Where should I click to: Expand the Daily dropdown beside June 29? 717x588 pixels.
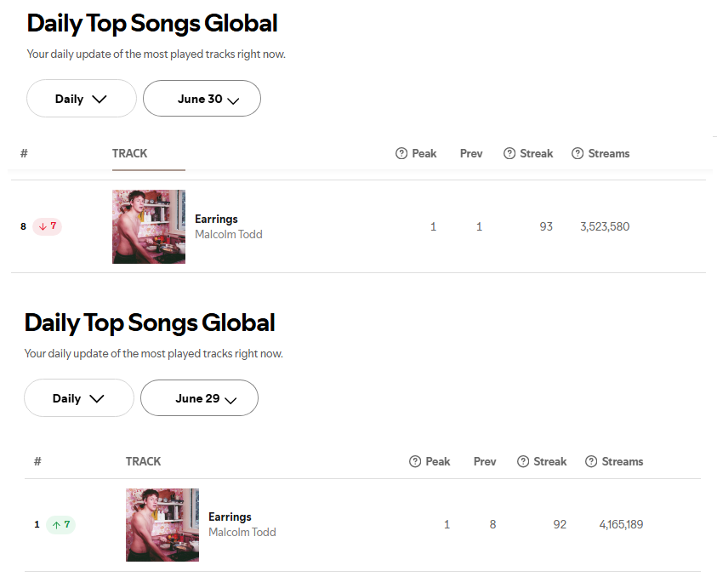point(79,397)
